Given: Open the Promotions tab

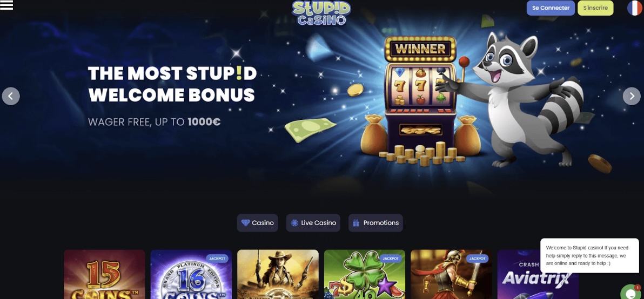Looking at the screenshot, I should tap(376, 223).
